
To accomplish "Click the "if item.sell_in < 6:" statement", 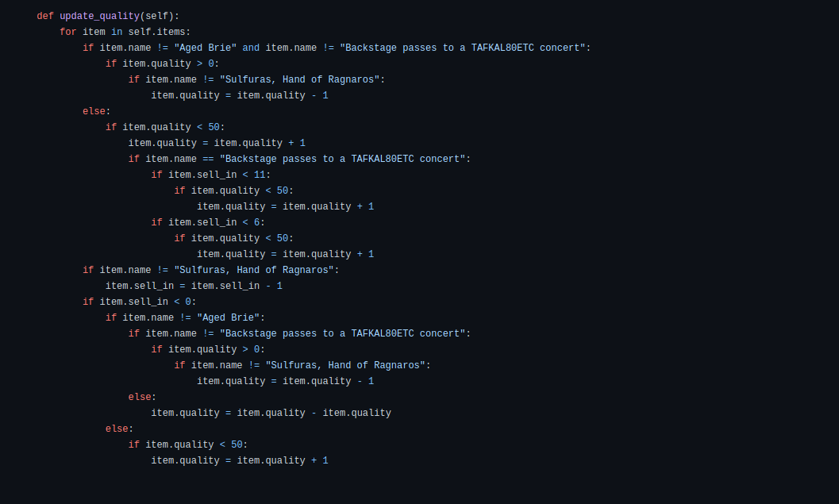I will click(x=208, y=222).
